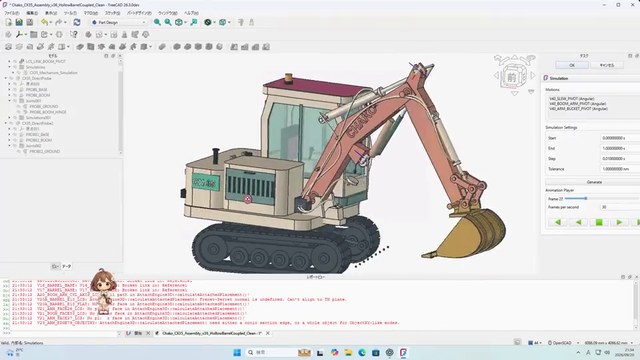
Task: Click the キャンセル button in task panel
Action: pyautogui.click(x=607, y=65)
